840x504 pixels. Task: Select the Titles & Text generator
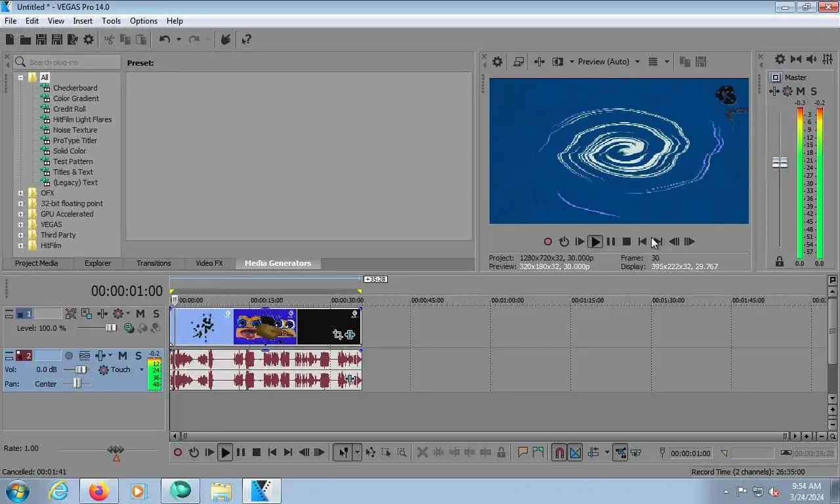73,172
